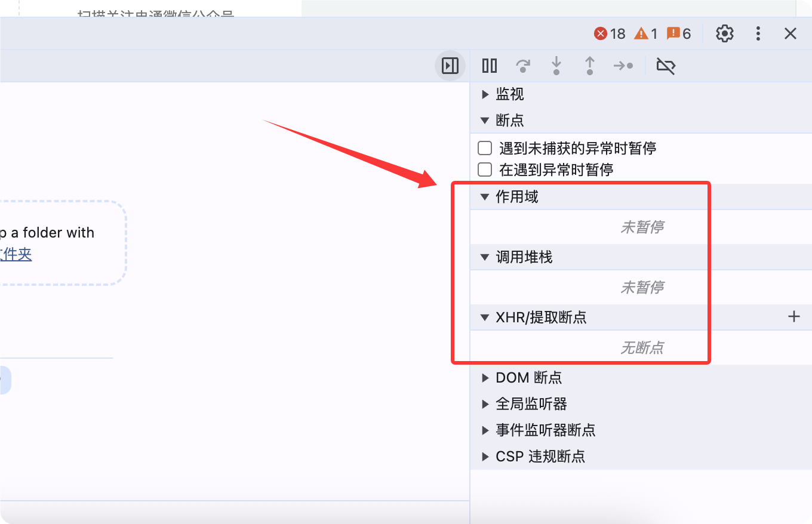Click the Step into next function call icon

tap(556, 66)
